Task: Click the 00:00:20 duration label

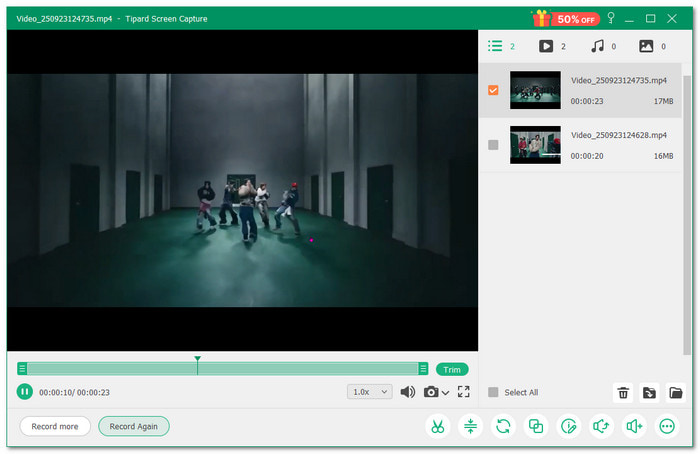Action: [x=587, y=156]
